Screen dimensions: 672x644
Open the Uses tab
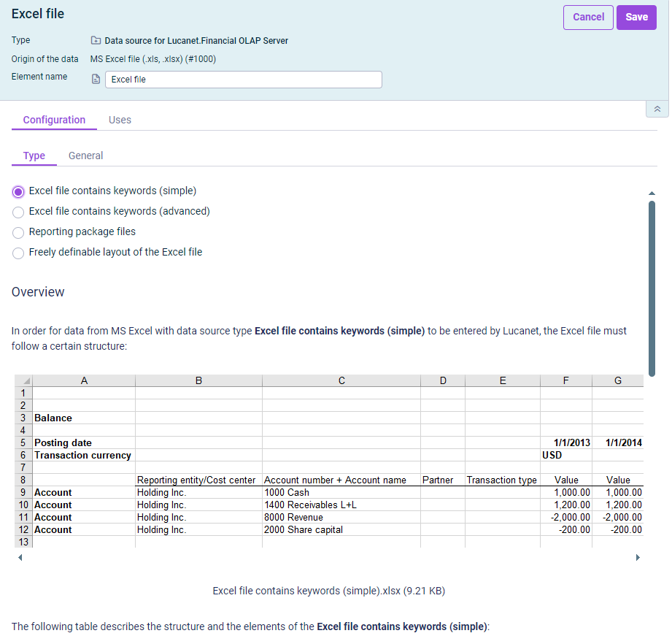[120, 120]
